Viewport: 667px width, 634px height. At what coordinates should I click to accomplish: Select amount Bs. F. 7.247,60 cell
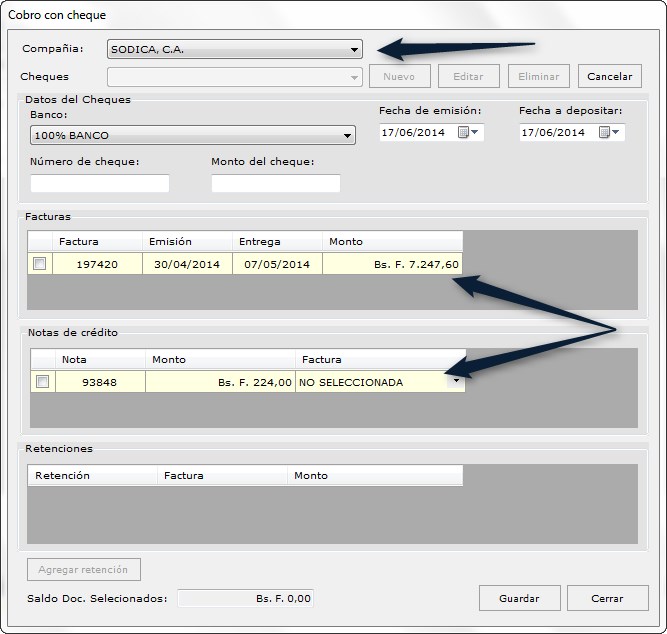(x=393, y=264)
